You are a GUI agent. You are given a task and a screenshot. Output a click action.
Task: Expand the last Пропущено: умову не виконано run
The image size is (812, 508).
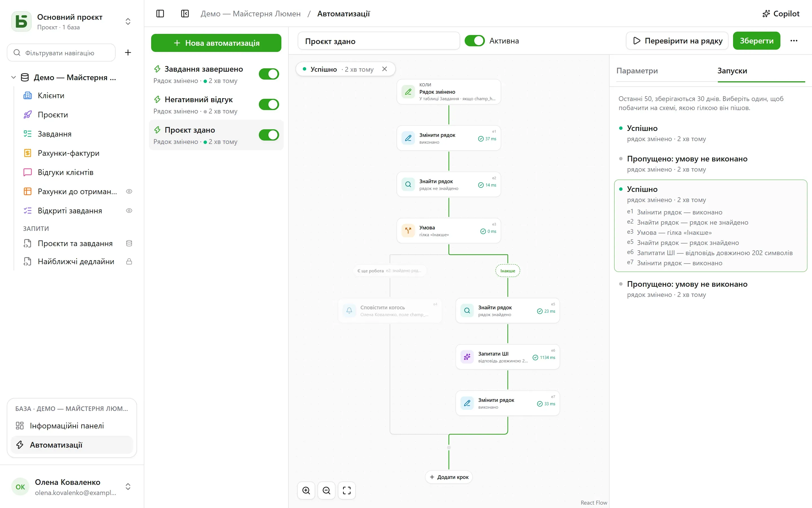tap(710, 289)
